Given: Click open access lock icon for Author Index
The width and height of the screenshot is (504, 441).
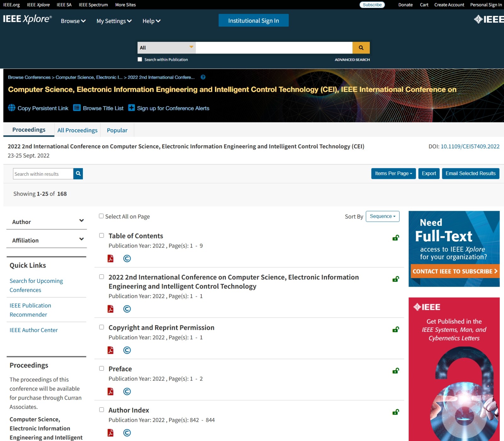Looking at the screenshot, I should [396, 412].
